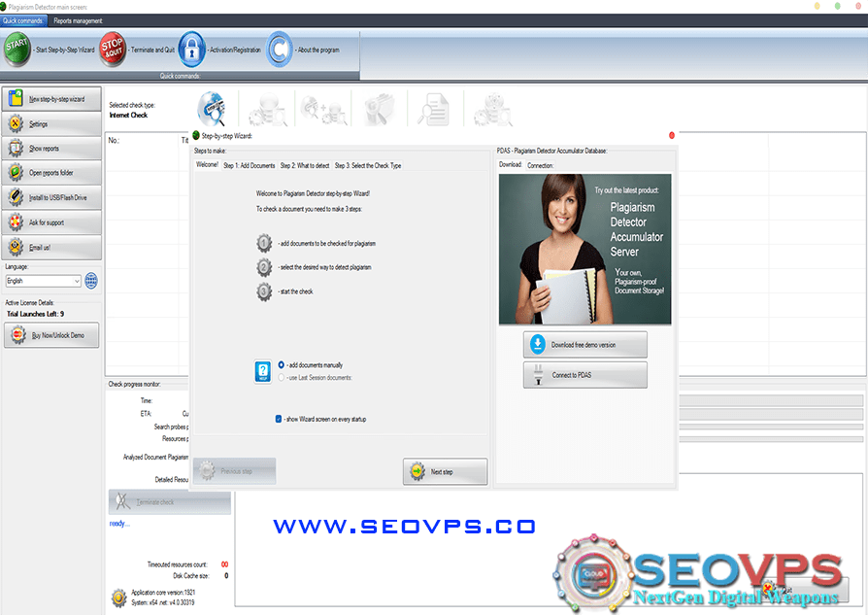This screenshot has width=868, height=615.
Task: Open the Connection tab in the PDAS panel
Action: [x=540, y=166]
